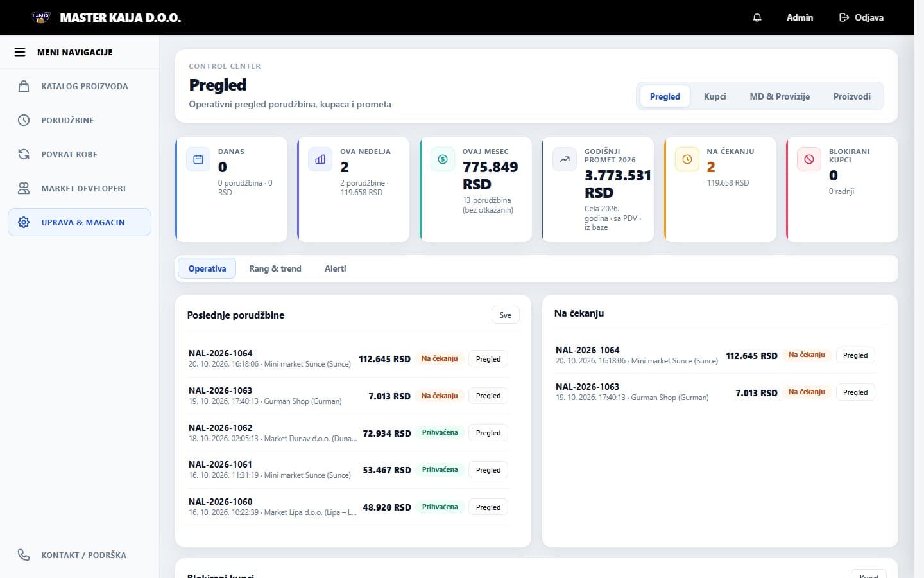Open Kontakt / Podrška in the sidebar

click(x=80, y=555)
